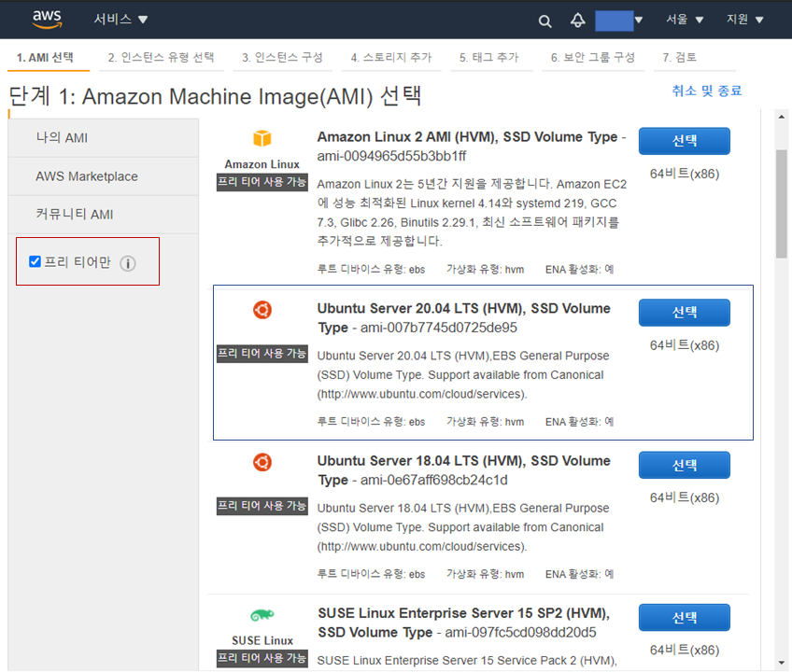Click scrollbar up arrow
792x672 pixels.
click(782, 117)
